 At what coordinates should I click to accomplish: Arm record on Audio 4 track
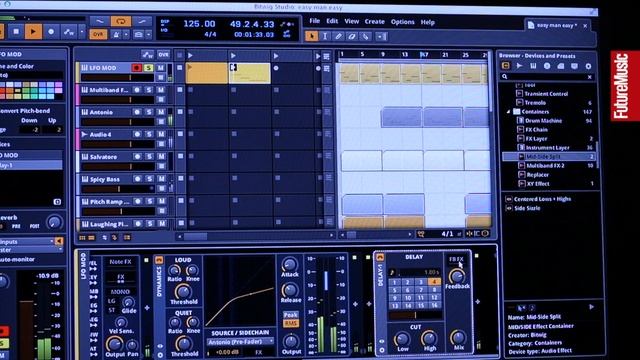(x=137, y=134)
